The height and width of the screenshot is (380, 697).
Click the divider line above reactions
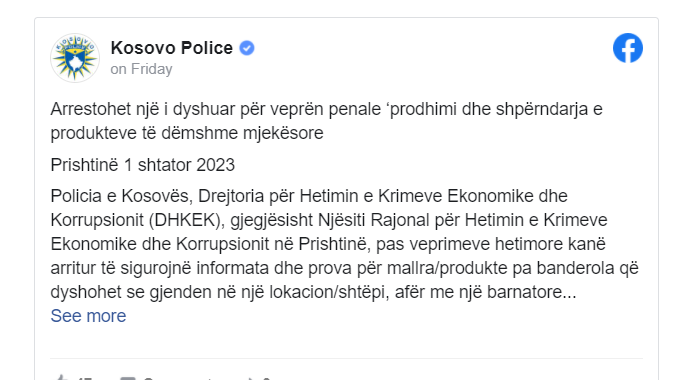(x=346, y=358)
